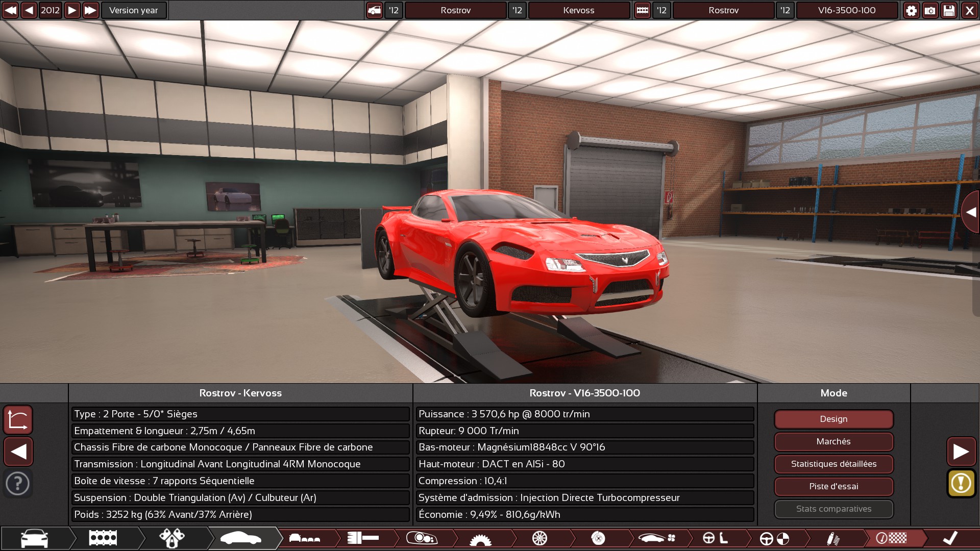Select Piste d'essai mode
The height and width of the screenshot is (551, 980).
834,486
